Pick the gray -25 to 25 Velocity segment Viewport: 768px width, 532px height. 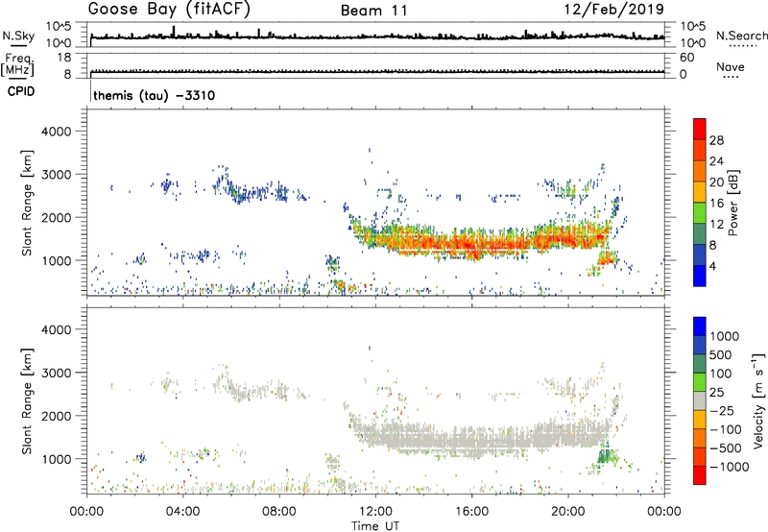(700, 400)
